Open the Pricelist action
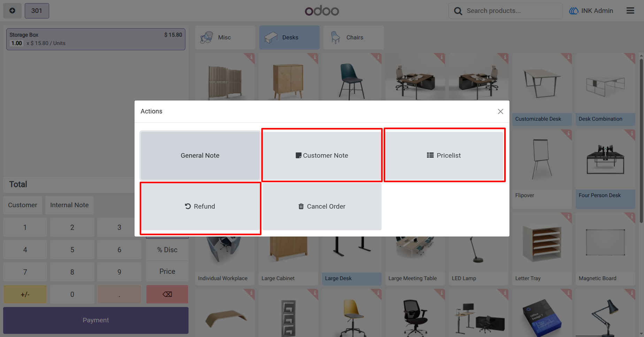This screenshot has height=337, width=644. click(444, 155)
